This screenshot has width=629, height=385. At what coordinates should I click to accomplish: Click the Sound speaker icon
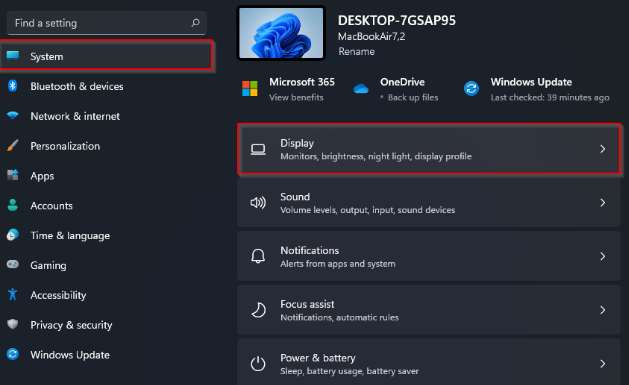[258, 203]
